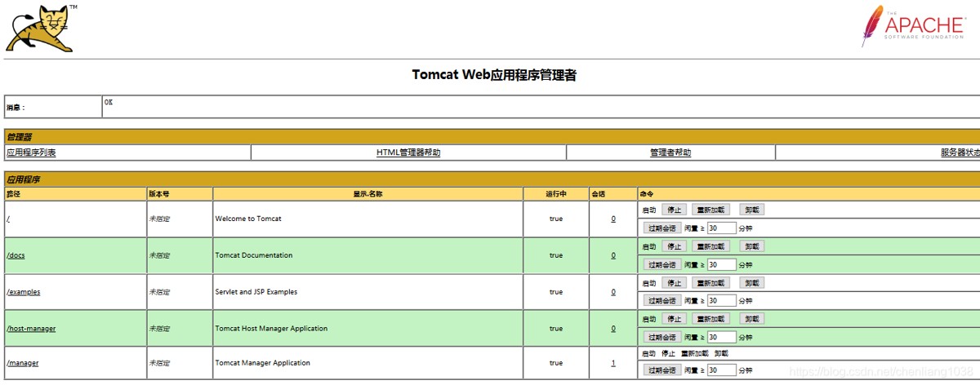The height and width of the screenshot is (385, 980).
Task: Undeploy the /host-manager application
Action: 752,319
